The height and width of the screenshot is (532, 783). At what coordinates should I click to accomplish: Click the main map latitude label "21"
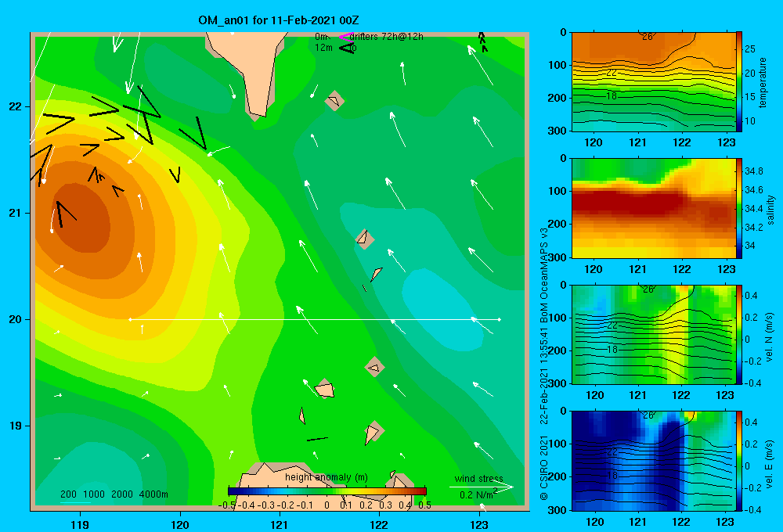click(x=15, y=213)
